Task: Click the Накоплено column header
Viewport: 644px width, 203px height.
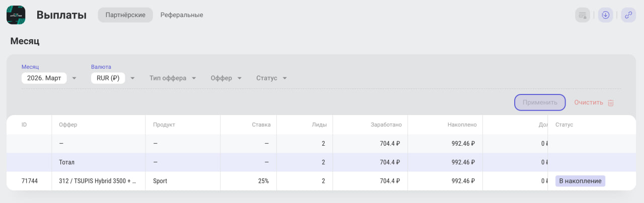Action: (461, 125)
